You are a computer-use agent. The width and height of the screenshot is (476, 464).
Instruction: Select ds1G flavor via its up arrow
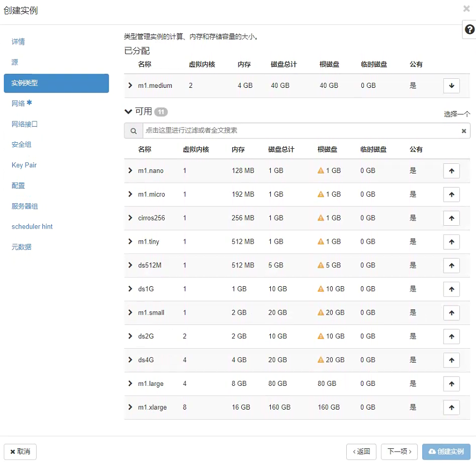point(451,289)
